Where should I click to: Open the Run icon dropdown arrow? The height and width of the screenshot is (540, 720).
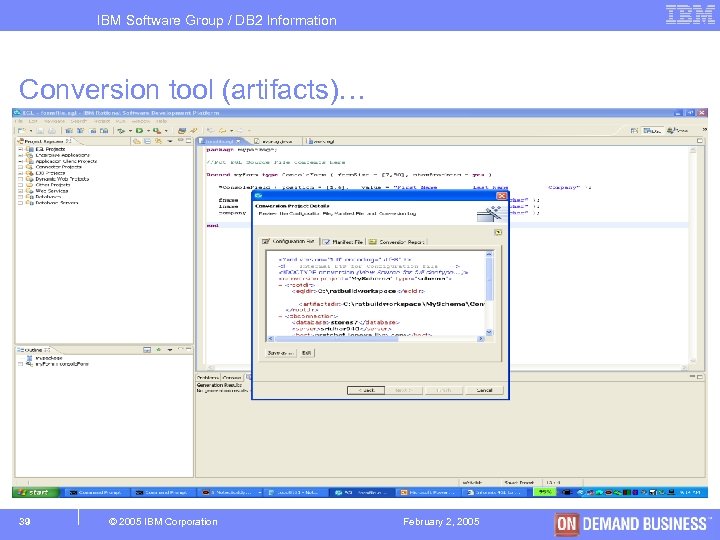(x=148, y=131)
